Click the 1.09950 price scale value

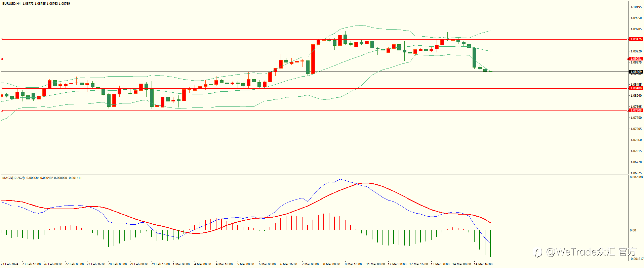point(636,18)
